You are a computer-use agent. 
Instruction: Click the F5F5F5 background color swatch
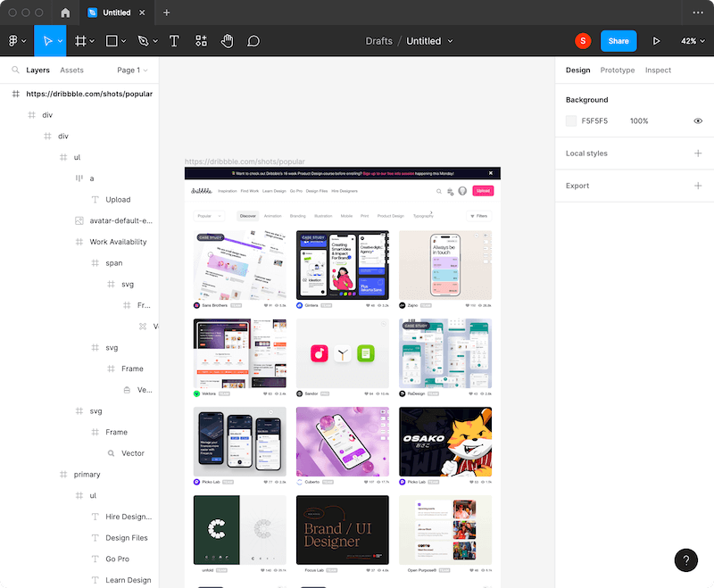[571, 121]
